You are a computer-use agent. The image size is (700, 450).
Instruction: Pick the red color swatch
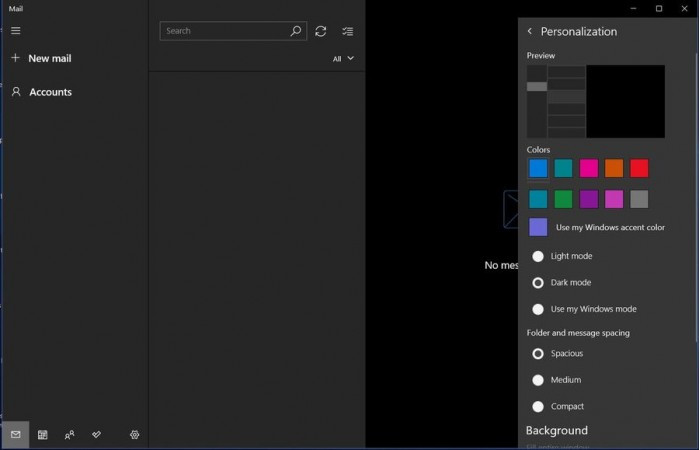[x=639, y=168]
